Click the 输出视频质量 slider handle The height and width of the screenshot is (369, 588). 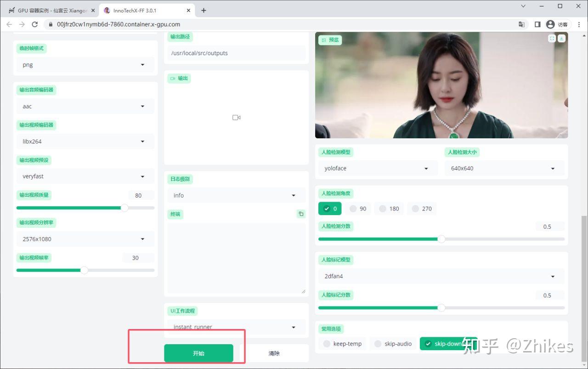point(124,208)
